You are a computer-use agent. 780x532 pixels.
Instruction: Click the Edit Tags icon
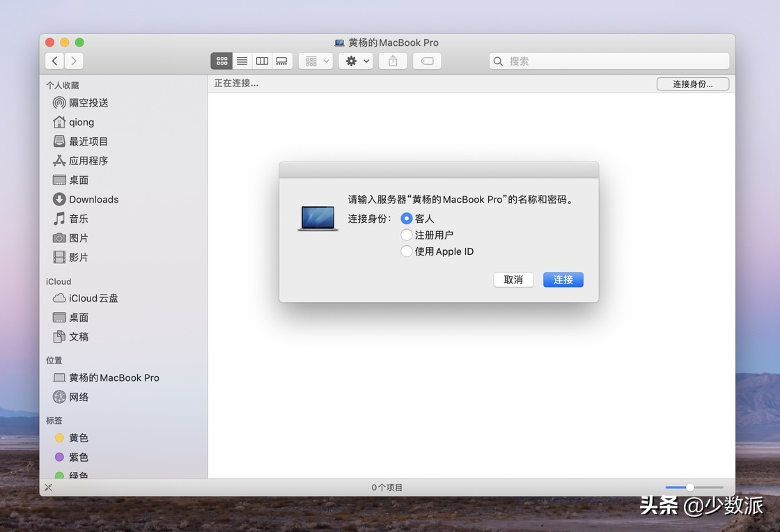(x=427, y=61)
